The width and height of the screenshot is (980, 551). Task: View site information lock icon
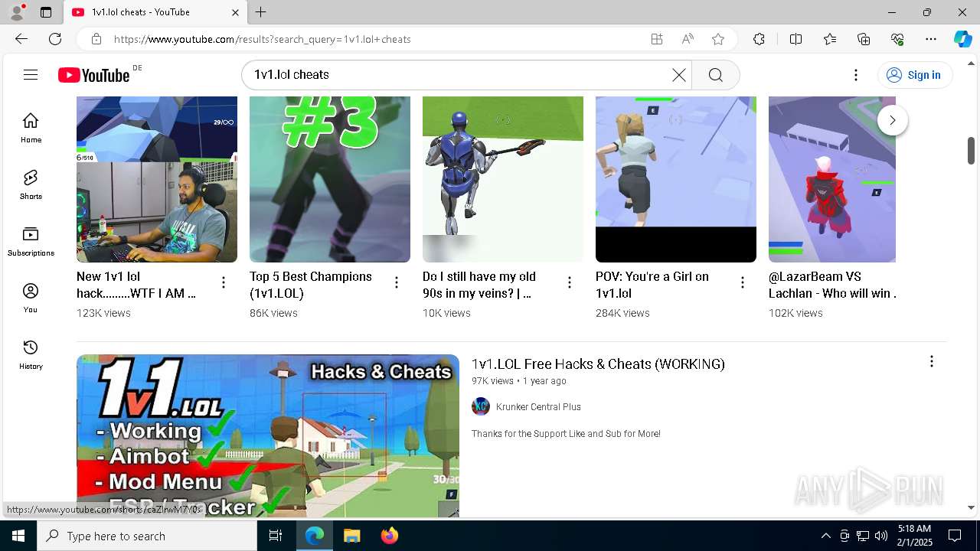pos(96,39)
